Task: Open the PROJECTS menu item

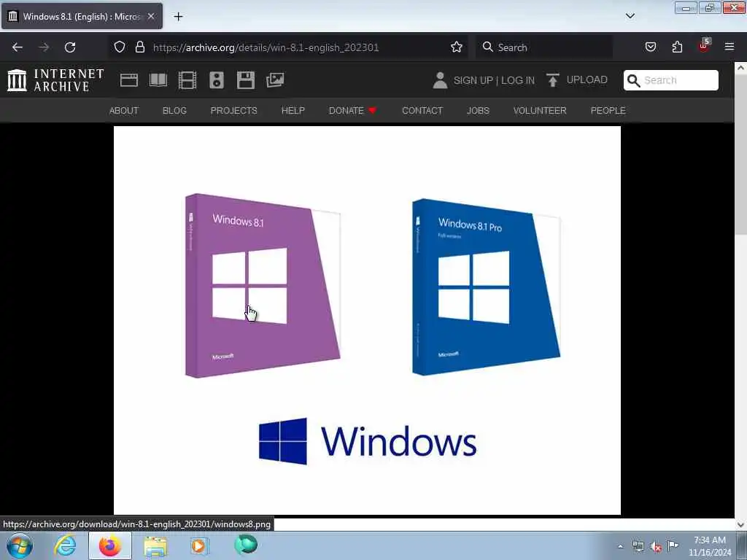Action: 234,111
